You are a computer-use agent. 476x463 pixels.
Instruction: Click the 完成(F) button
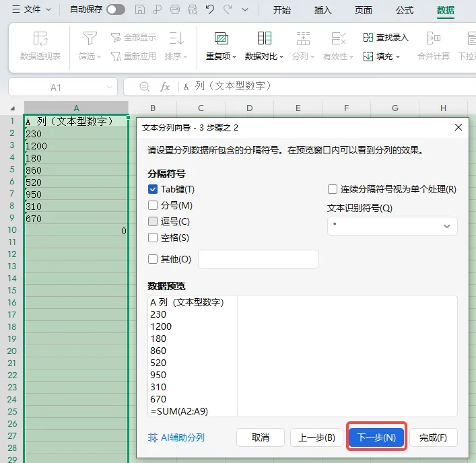coord(433,437)
